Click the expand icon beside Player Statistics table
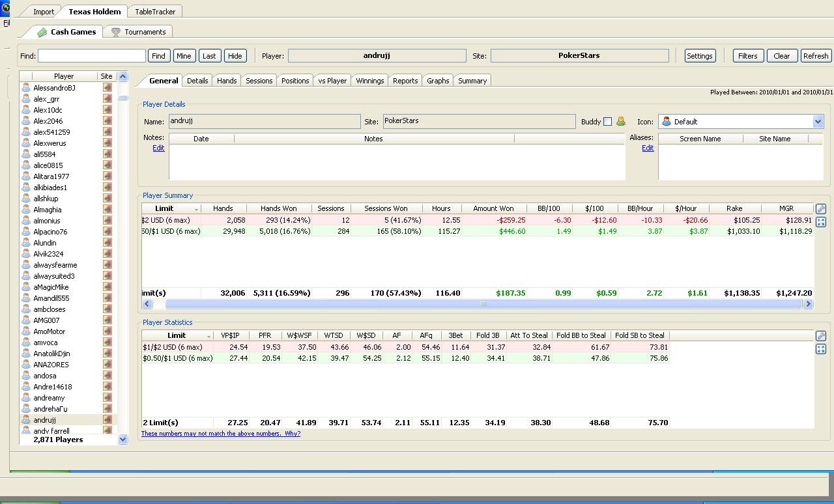This screenshot has height=504, width=834. pos(820,349)
